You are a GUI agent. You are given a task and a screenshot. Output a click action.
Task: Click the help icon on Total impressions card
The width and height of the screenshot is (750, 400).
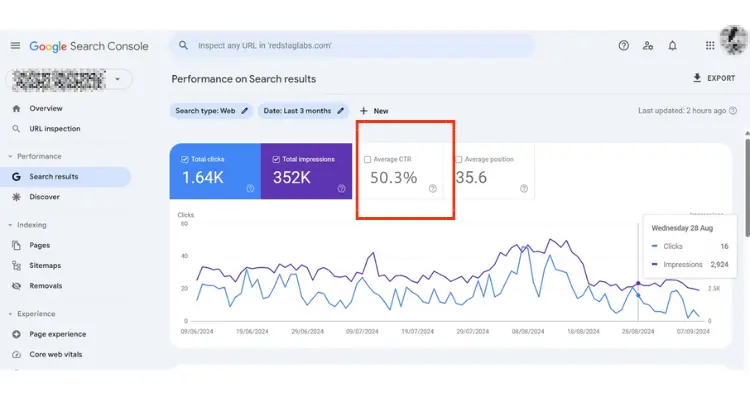(342, 189)
